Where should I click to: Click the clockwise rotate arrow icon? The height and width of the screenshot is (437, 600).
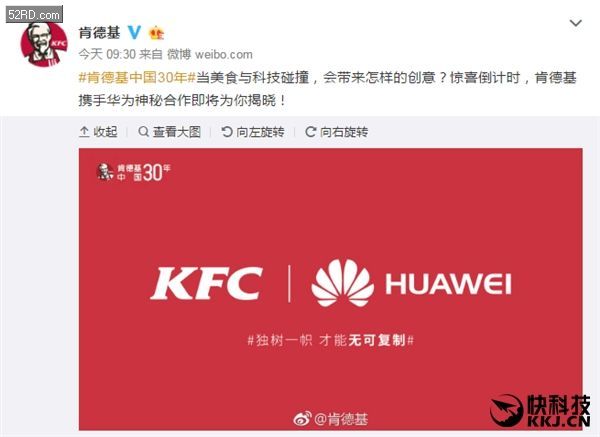pyautogui.click(x=310, y=132)
